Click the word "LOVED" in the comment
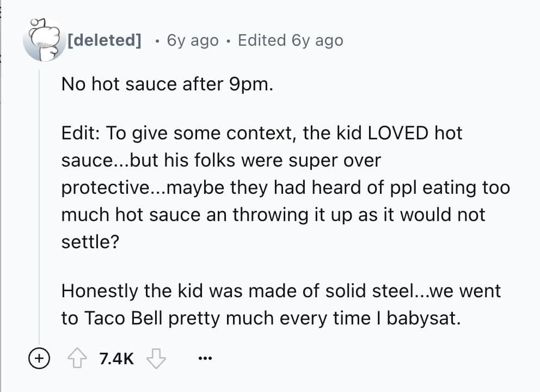This screenshot has height=392, width=540. (x=398, y=133)
